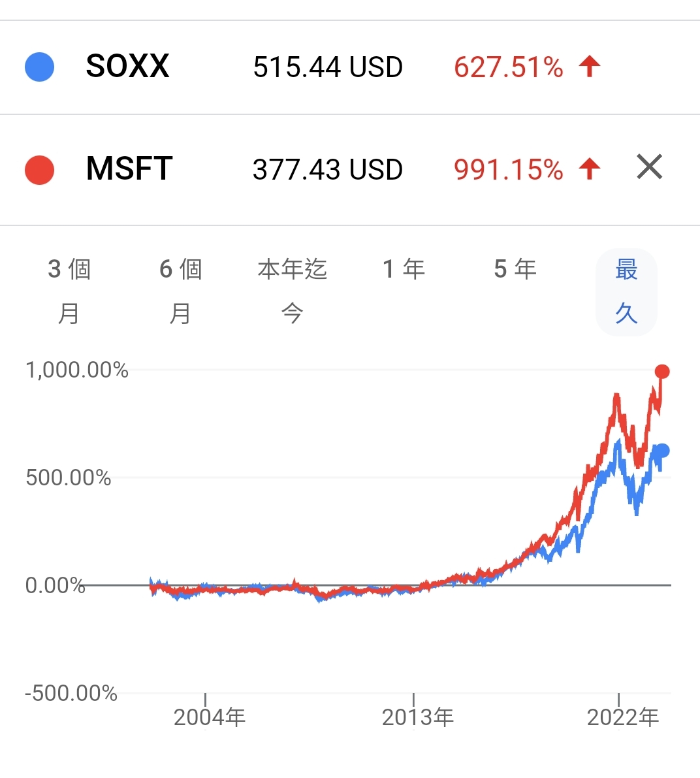Click the red up arrow beside 627.51%
Screen dimensions: 700x778
(x=590, y=66)
